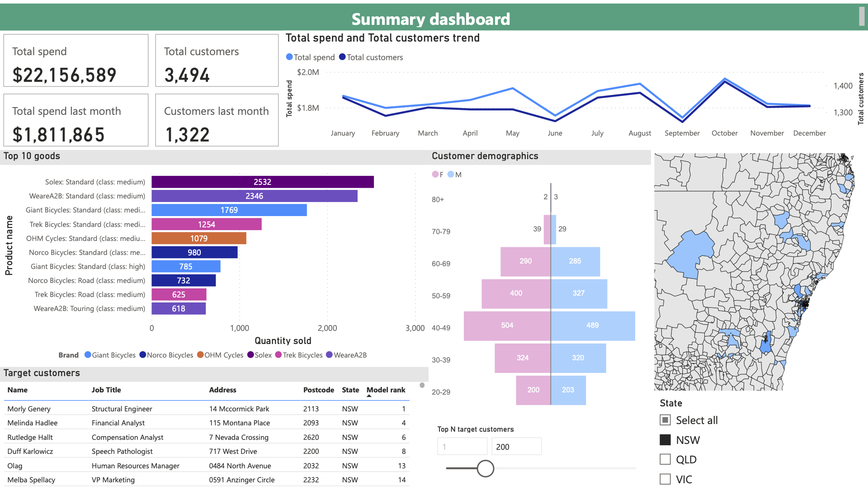Select OHM Cycles brand legend item
This screenshot has height=495, width=868.
(220, 355)
